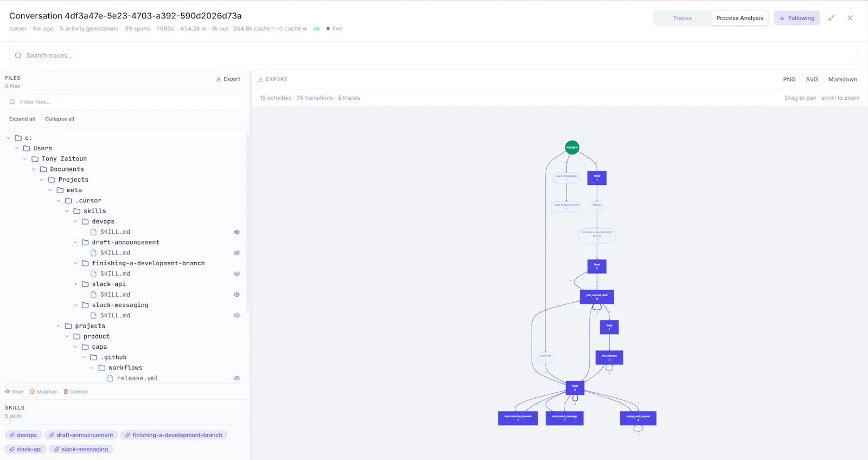Screen dimensions: 868x460
Task: Toggle eye icon for slack-messaging SKILL.md
Action: click(x=237, y=316)
